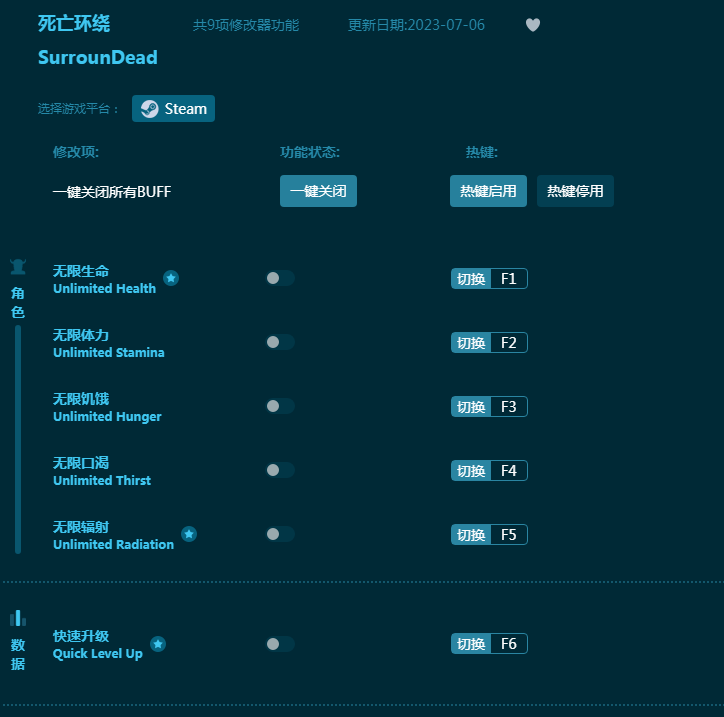Toggle Unlimited Health switch on
Screen dimensions: 724x717
[280, 278]
